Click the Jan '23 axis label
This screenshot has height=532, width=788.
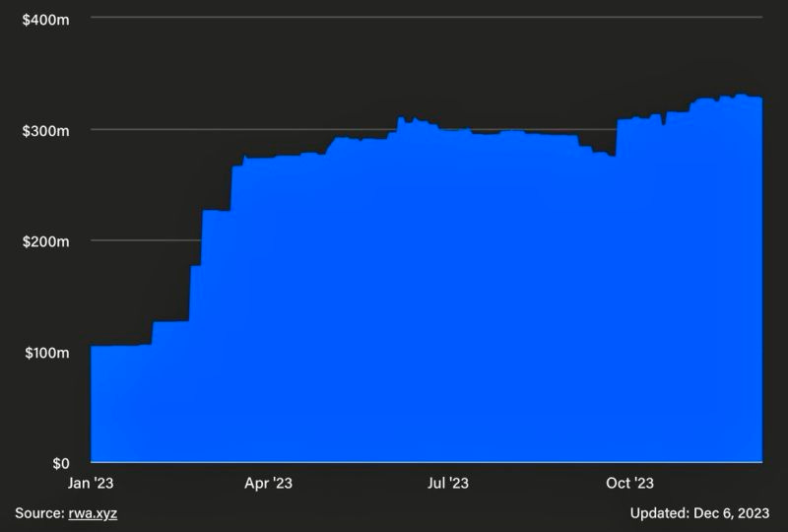click(x=91, y=483)
